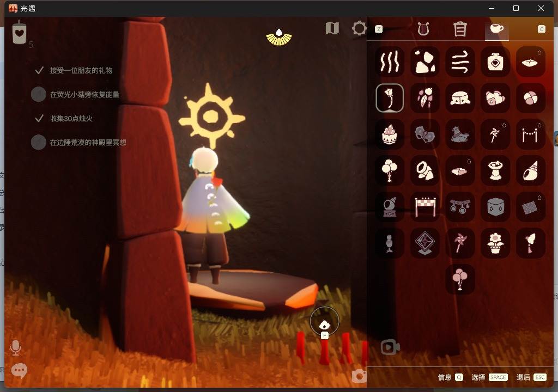This screenshot has height=392, width=558.
Task: Activate the flame F interaction button
Action: (x=325, y=322)
